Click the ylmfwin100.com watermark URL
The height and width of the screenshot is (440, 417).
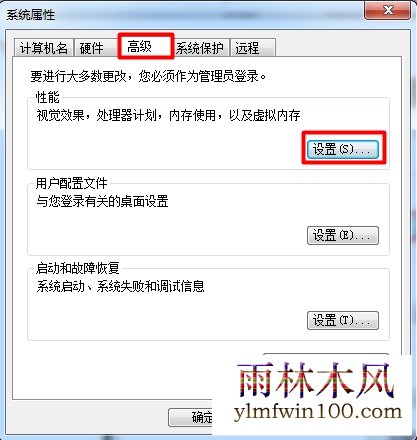coord(318,412)
